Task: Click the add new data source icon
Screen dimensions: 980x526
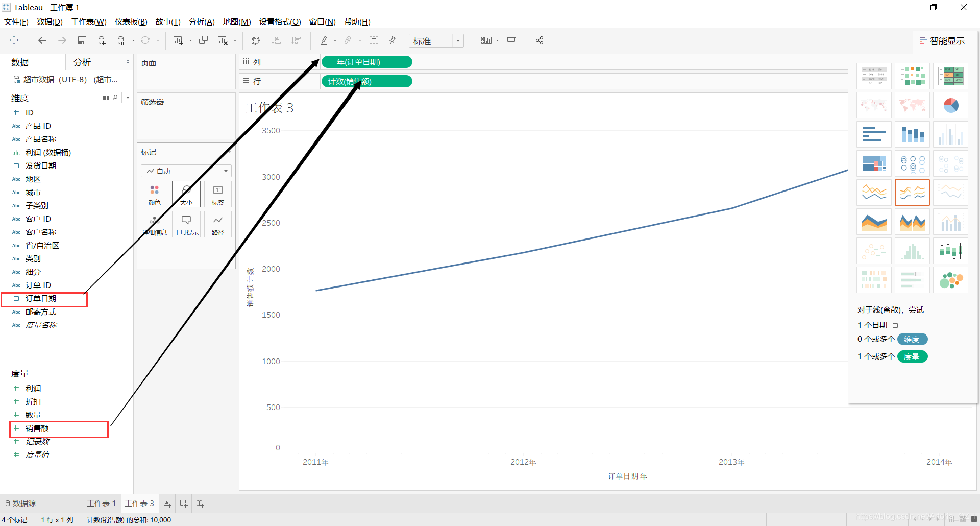Action: pos(102,40)
